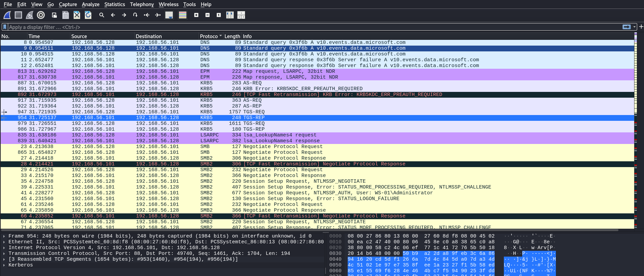Open the display filter history dropdown arrow

point(634,27)
